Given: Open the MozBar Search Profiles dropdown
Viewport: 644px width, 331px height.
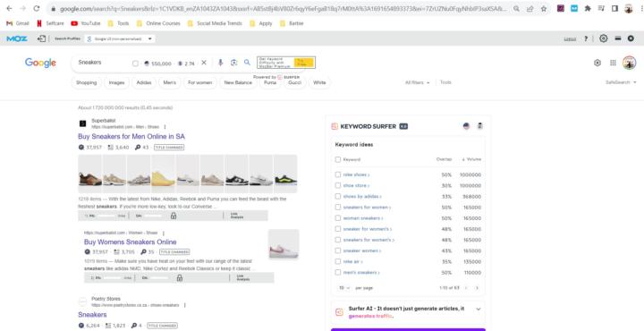Looking at the screenshot, I should tap(120, 38).
